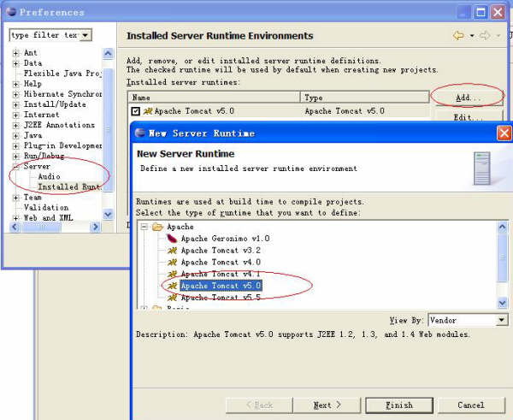Click the Apache folder icon in runtime tree
Image resolution: width=513 pixels, height=420 pixels.
pyautogui.click(x=157, y=228)
